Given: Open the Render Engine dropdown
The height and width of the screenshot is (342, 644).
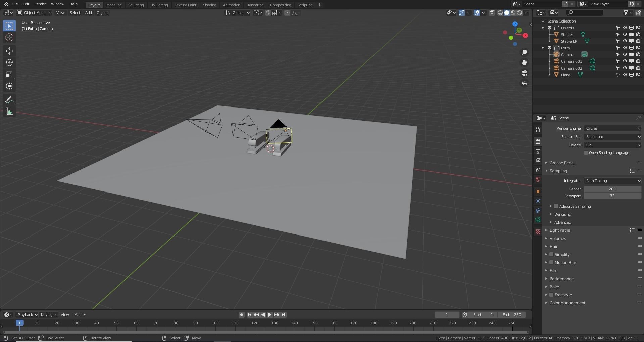Looking at the screenshot, I should [612, 128].
